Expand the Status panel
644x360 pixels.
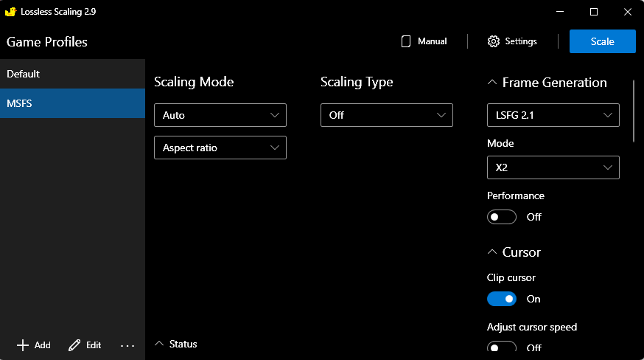(159, 344)
